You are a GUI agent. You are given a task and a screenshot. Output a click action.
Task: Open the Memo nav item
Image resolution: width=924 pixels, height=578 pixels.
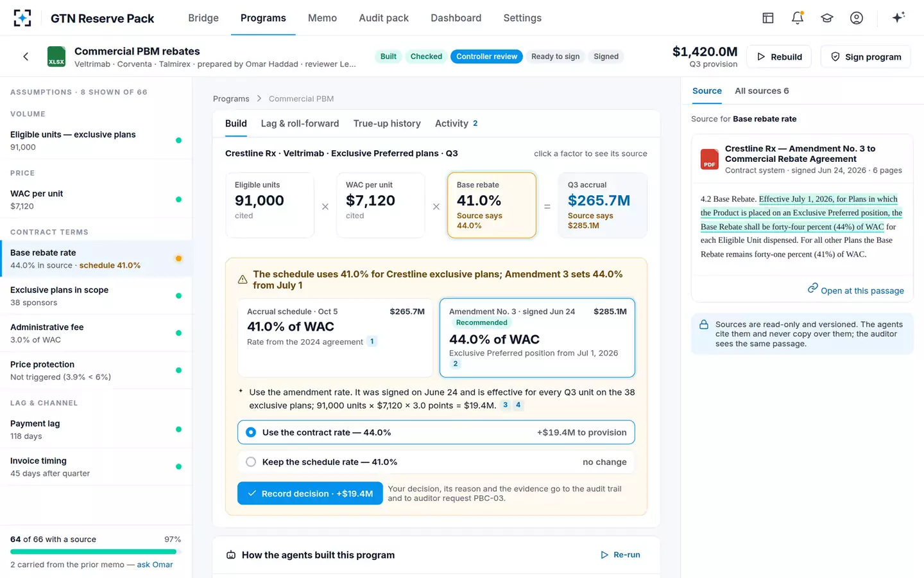(x=322, y=18)
